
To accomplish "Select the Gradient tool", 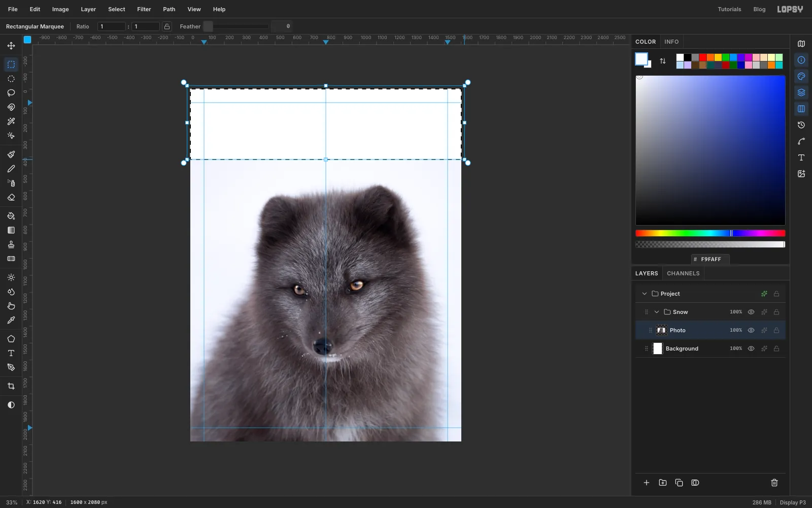I will pos(11,230).
